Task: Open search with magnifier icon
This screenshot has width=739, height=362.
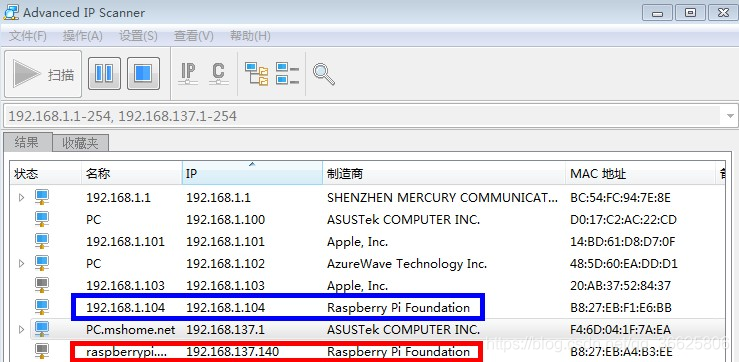Action: point(324,74)
